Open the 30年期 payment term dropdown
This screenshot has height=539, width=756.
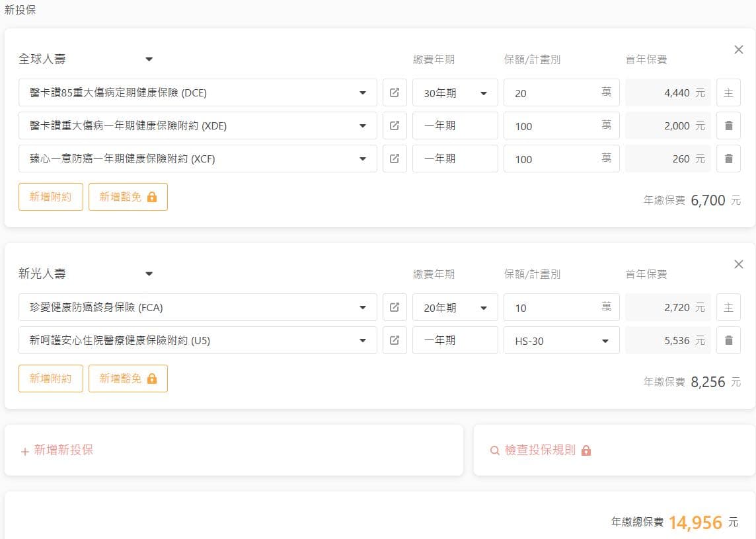tap(455, 93)
